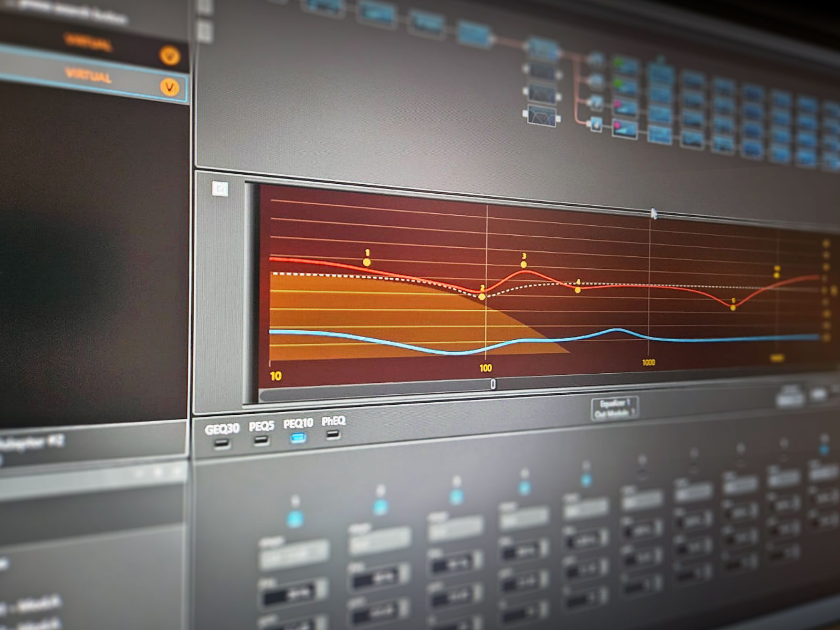Enable the PhEQ equalizer mode
This screenshot has height=630, width=840.
333,434
